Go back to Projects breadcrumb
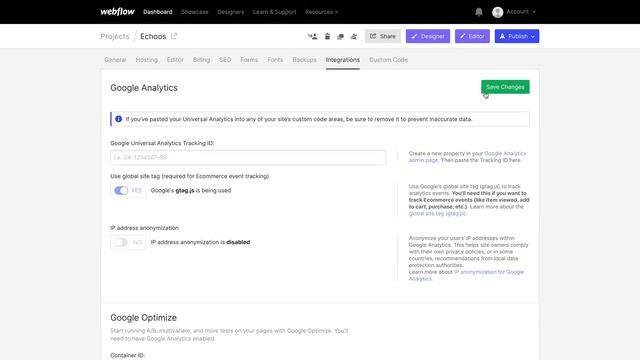Image resolution: width=640 pixels, height=360 pixels. (x=115, y=36)
